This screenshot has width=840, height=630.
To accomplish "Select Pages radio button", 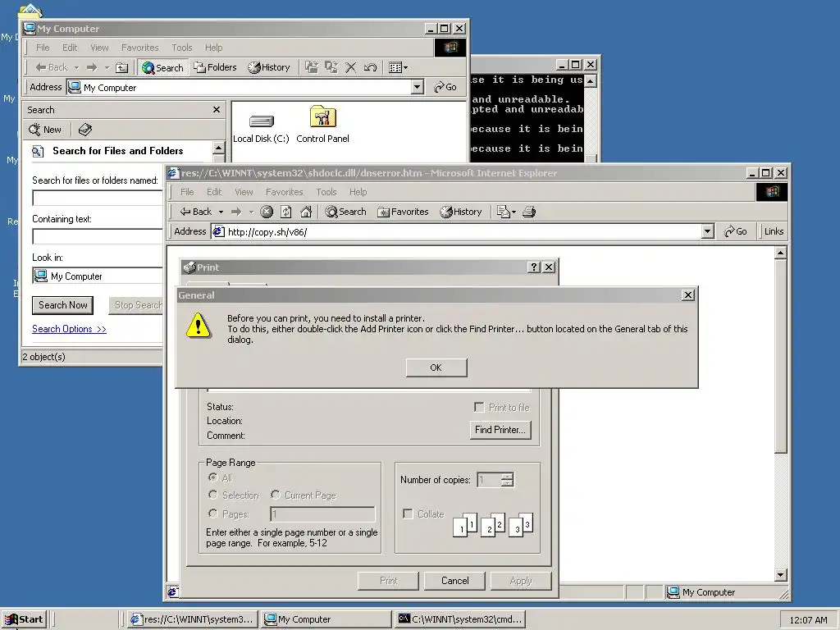I will 212,514.
